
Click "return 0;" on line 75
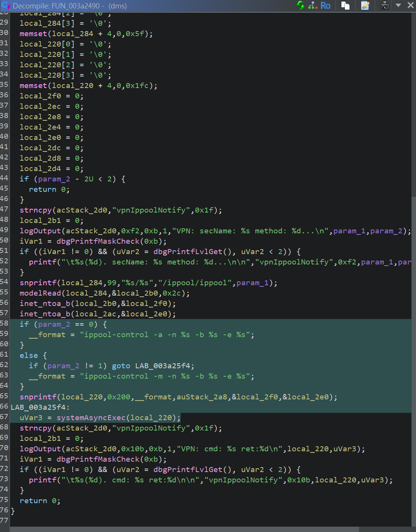pos(40,501)
